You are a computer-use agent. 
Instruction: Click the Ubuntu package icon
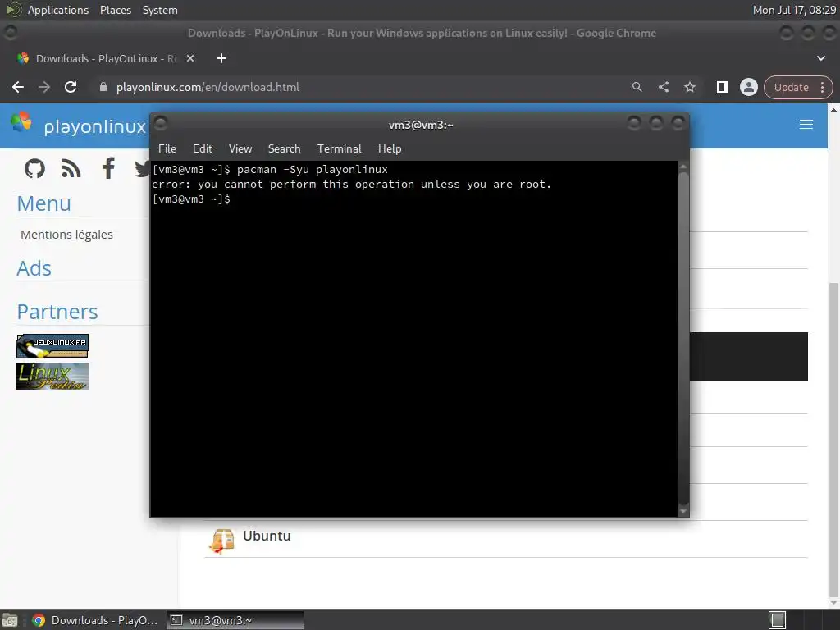coord(221,540)
